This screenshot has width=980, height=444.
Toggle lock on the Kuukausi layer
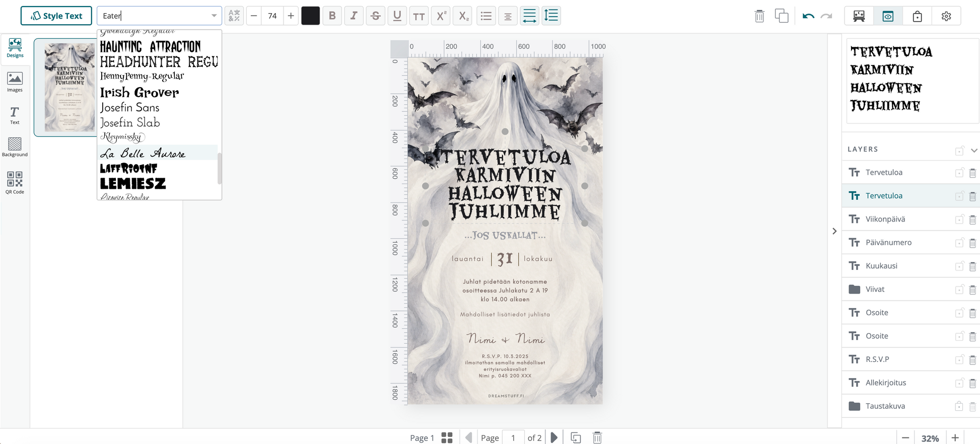click(x=959, y=266)
